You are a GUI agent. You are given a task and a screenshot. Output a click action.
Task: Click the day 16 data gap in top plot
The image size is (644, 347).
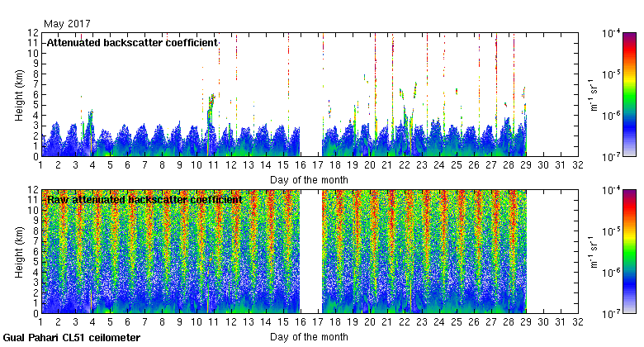[310, 99]
